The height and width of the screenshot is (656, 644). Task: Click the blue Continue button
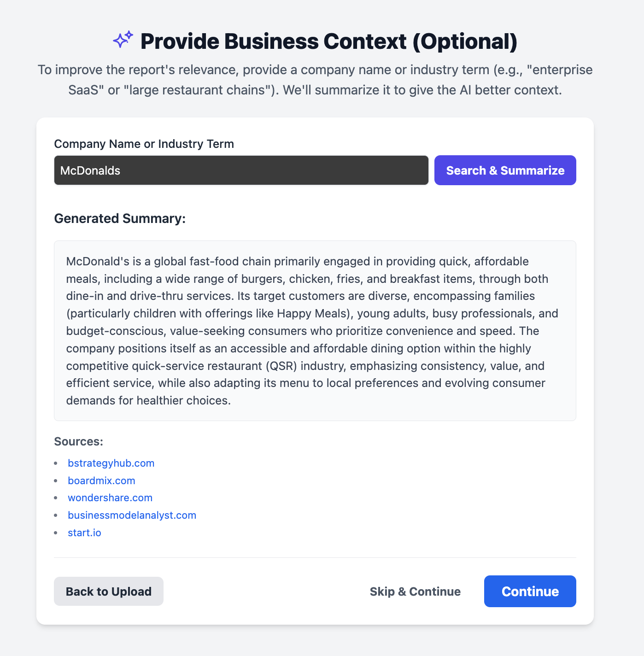(530, 592)
